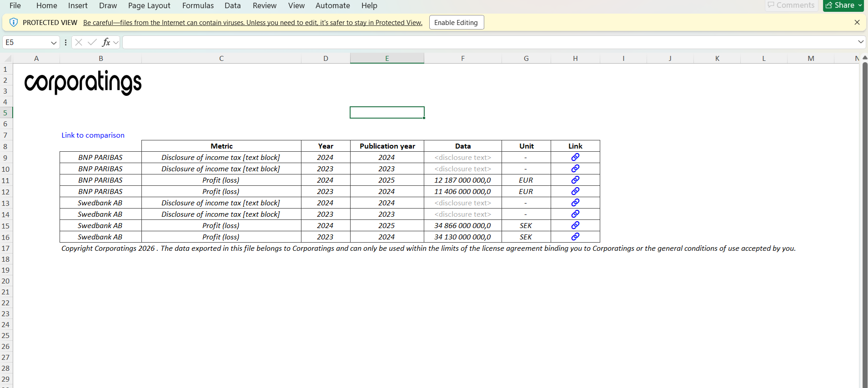This screenshot has width=868, height=388.
Task: Open the link icon for 11 406 000 000,0 row
Action: coord(575,191)
